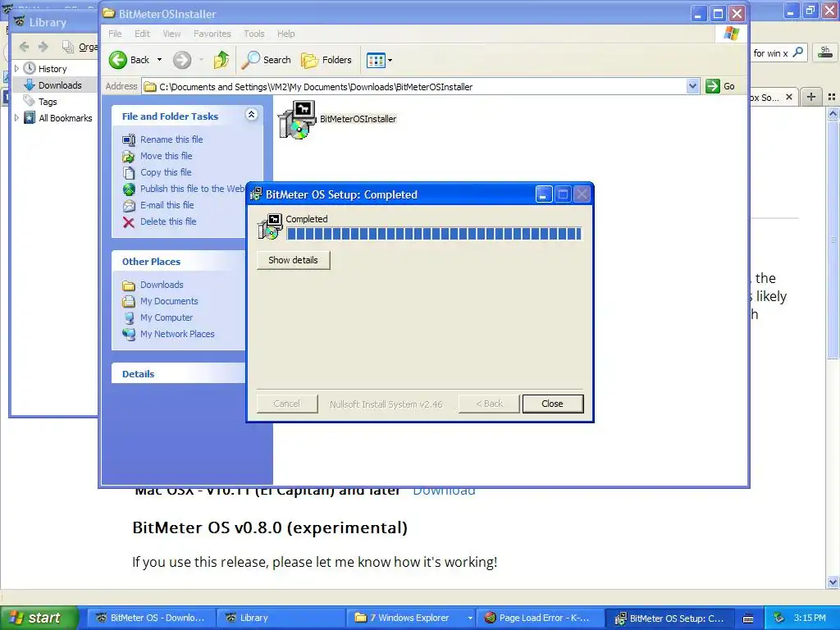Image resolution: width=840 pixels, height=630 pixels.
Task: Select Downloads in the Library sidebar
Action: (x=59, y=85)
